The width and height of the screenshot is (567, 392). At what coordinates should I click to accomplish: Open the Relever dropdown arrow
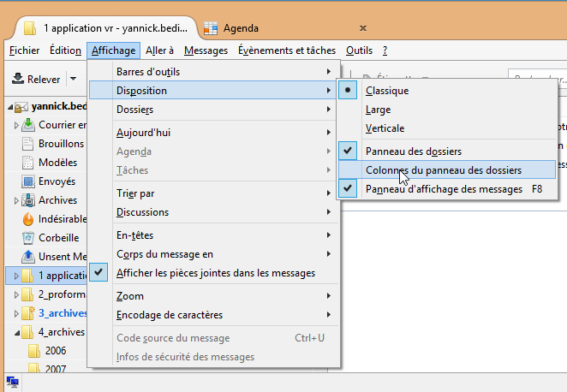(73, 80)
